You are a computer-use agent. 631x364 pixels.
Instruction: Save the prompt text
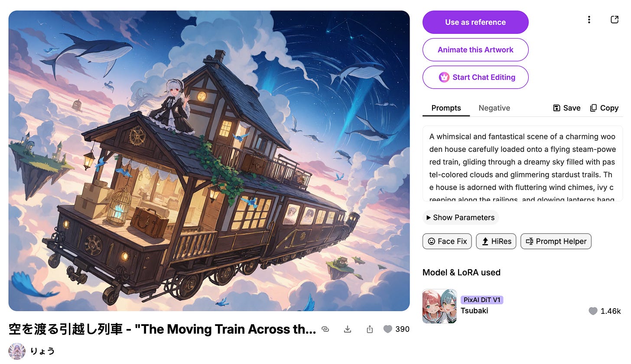(x=567, y=108)
